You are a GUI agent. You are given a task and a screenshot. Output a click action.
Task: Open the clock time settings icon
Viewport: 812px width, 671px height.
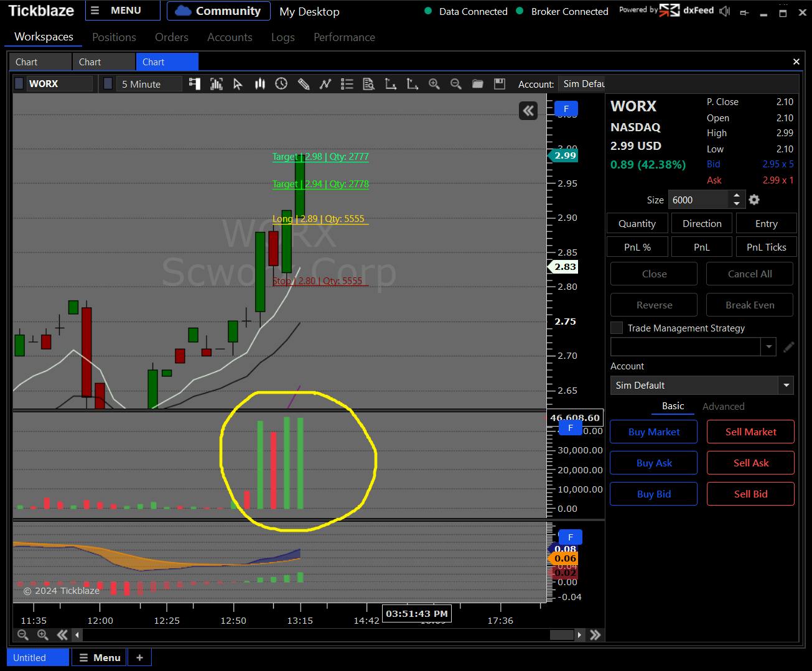click(281, 84)
